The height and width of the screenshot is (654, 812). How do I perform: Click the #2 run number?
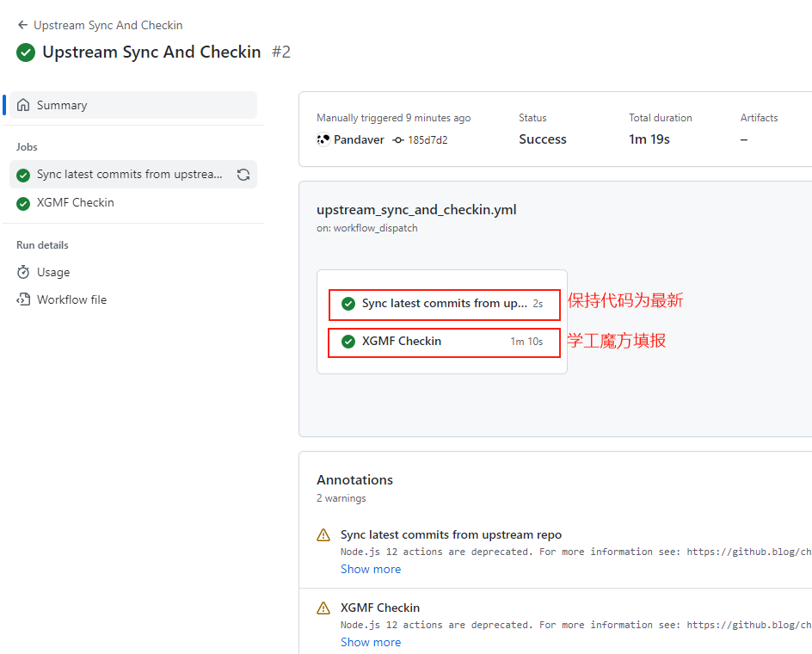(281, 52)
